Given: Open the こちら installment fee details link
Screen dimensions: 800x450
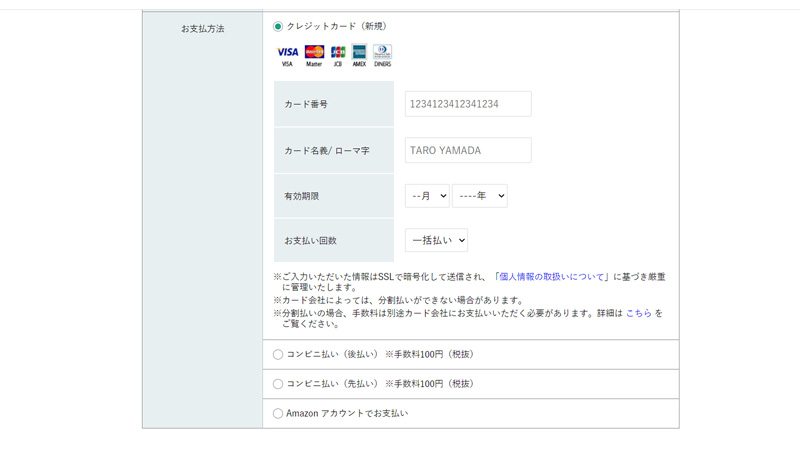Looking at the screenshot, I should (x=639, y=313).
